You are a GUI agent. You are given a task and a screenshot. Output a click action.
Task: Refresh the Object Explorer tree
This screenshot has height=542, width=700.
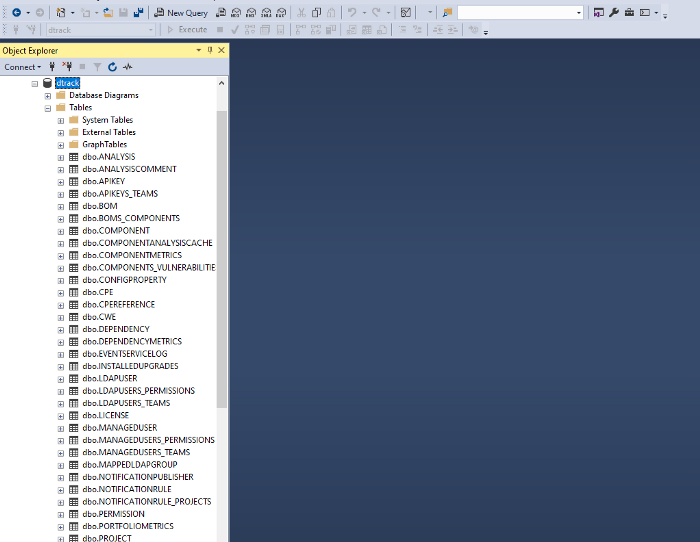pos(112,67)
